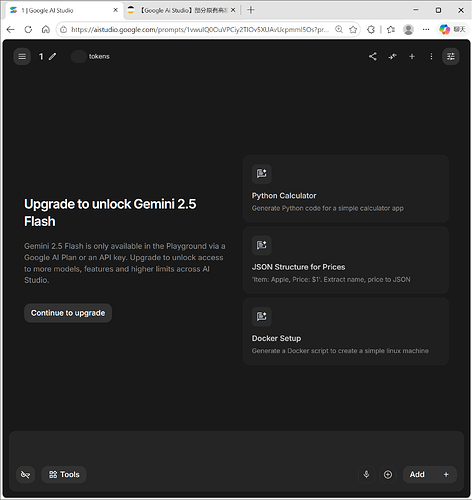Viewport: 472px width, 500px height.
Task: Open the three-dot more options menu
Action: 431,56
